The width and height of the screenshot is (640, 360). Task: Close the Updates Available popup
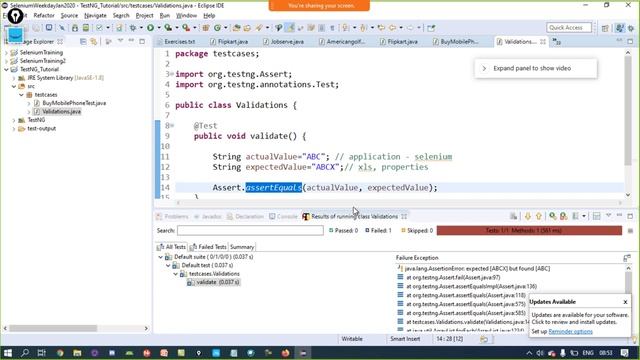[x=625, y=302]
